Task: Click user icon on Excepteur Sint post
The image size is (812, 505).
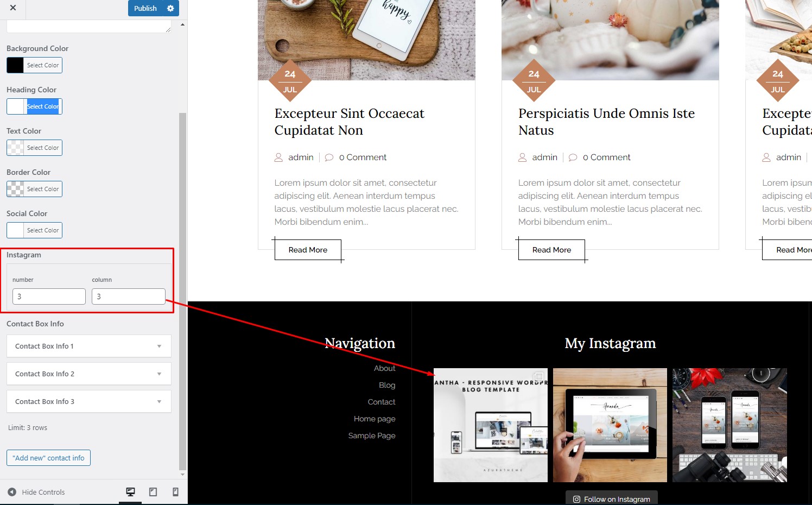Action: [278, 157]
